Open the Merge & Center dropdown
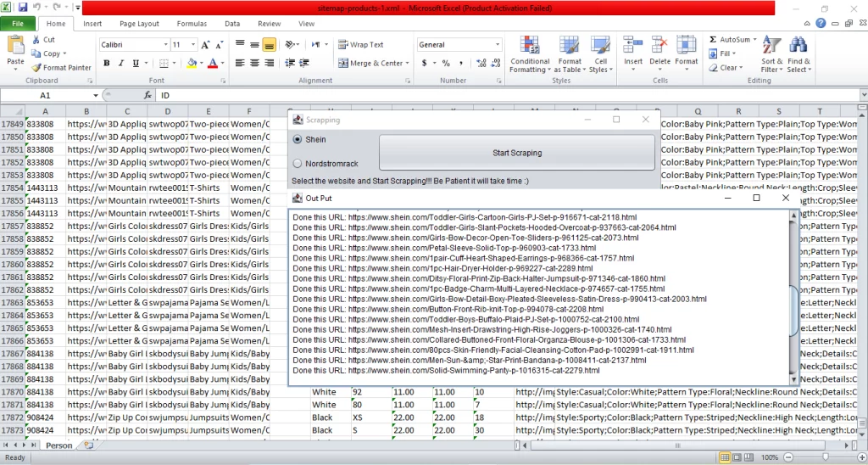This screenshot has height=465, width=868. 407,63
